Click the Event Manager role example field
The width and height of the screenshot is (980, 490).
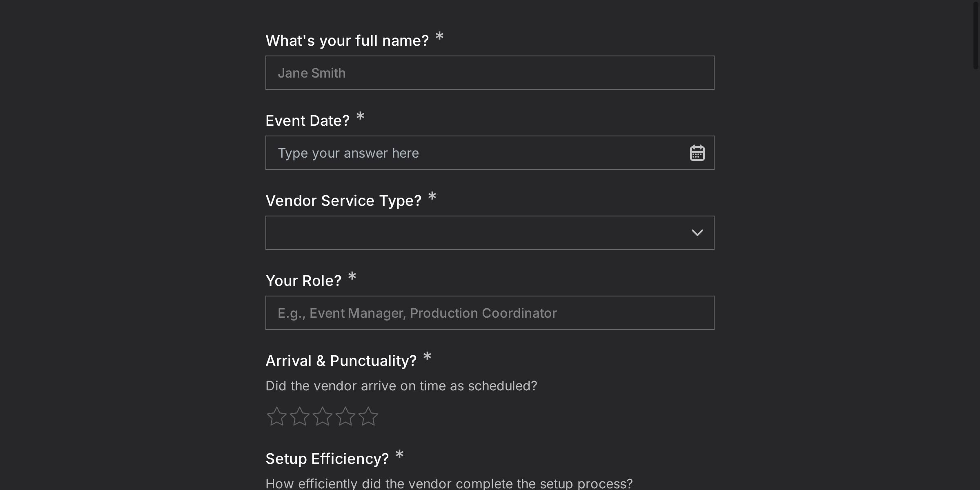pyautogui.click(x=490, y=313)
